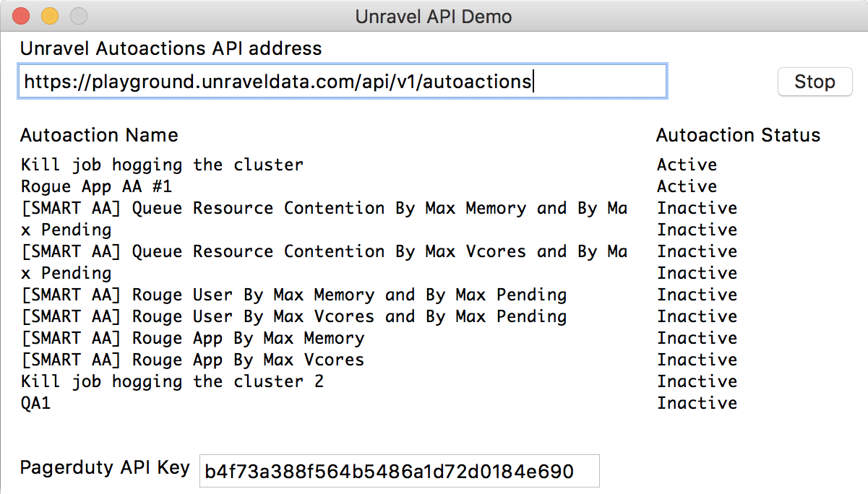Minimize the window with the yellow button
Screen dimensions: 868x494
pos(50,16)
